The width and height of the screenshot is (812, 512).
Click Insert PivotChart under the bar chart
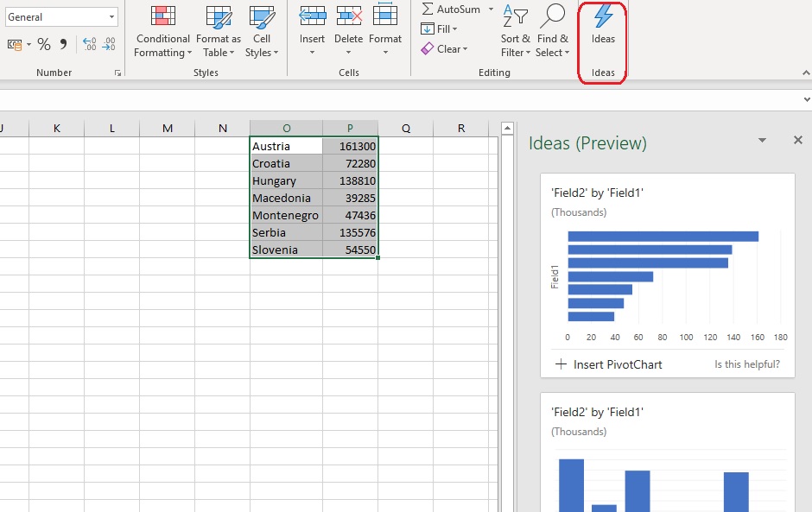click(608, 364)
